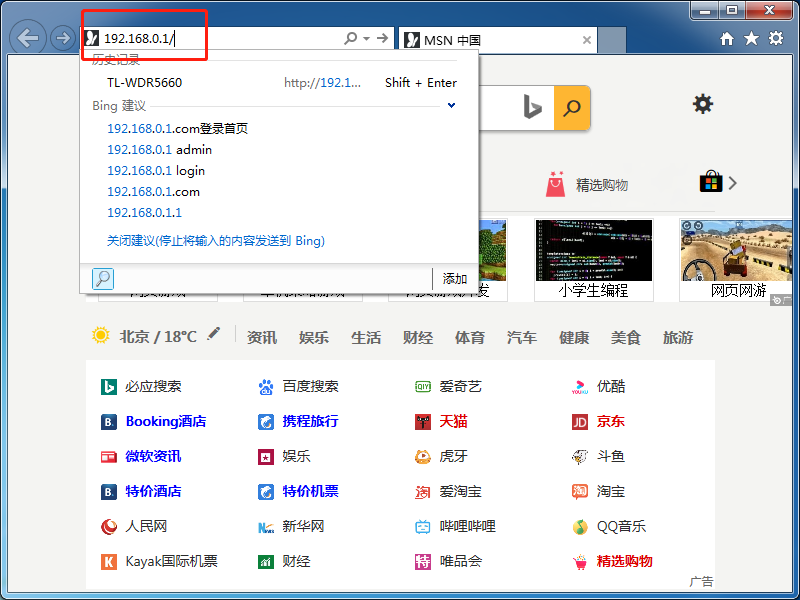Viewport: 800px width, 600px height.
Task: Open the 优酷 link
Action: 598,387
